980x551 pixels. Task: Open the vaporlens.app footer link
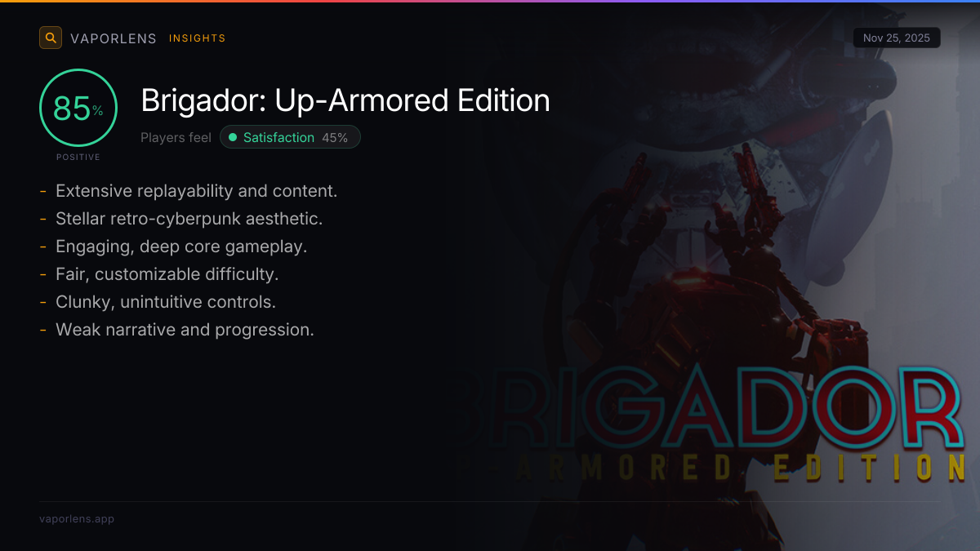(x=77, y=518)
